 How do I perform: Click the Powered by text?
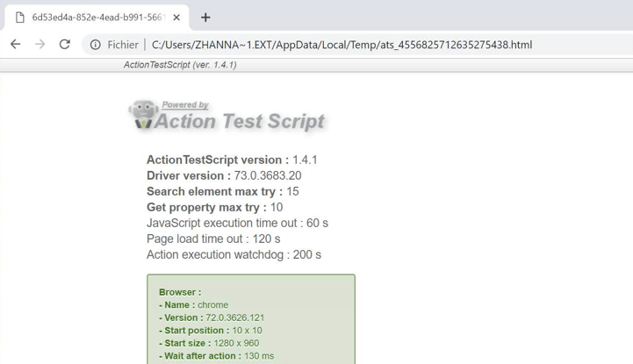[185, 105]
